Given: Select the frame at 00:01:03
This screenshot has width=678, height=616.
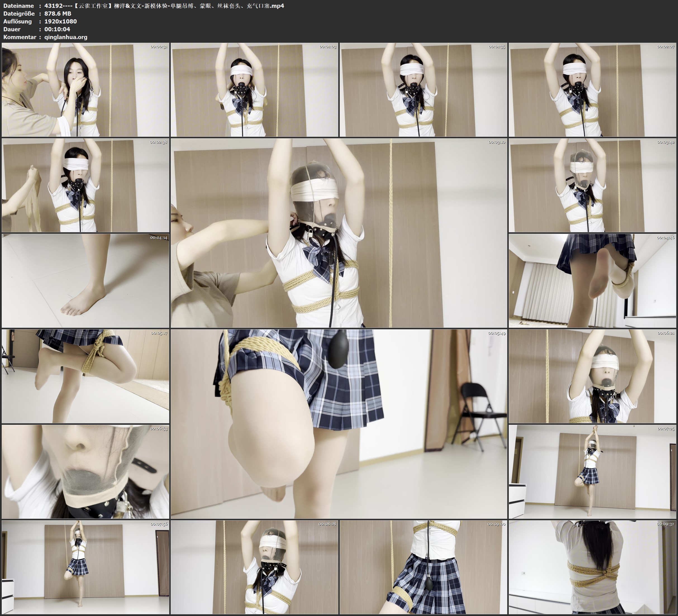Looking at the screenshot, I should coord(254,90).
